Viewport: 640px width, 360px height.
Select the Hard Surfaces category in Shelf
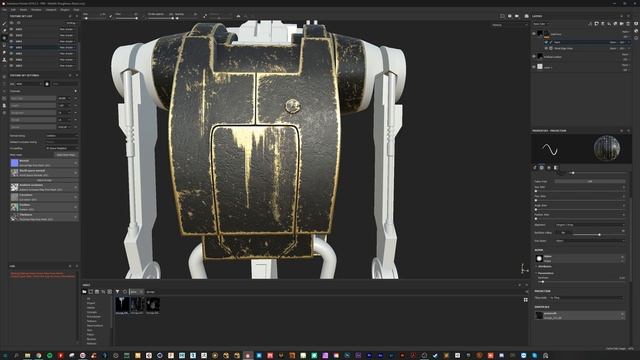(95, 326)
